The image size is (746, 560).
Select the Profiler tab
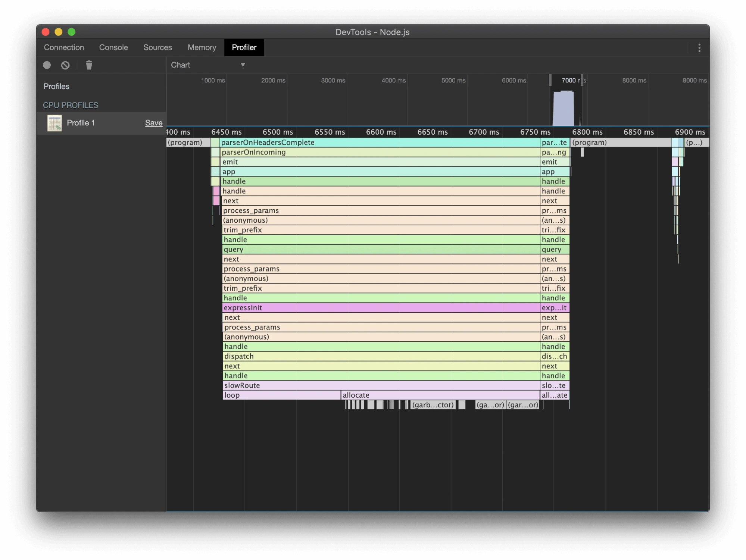pos(244,47)
